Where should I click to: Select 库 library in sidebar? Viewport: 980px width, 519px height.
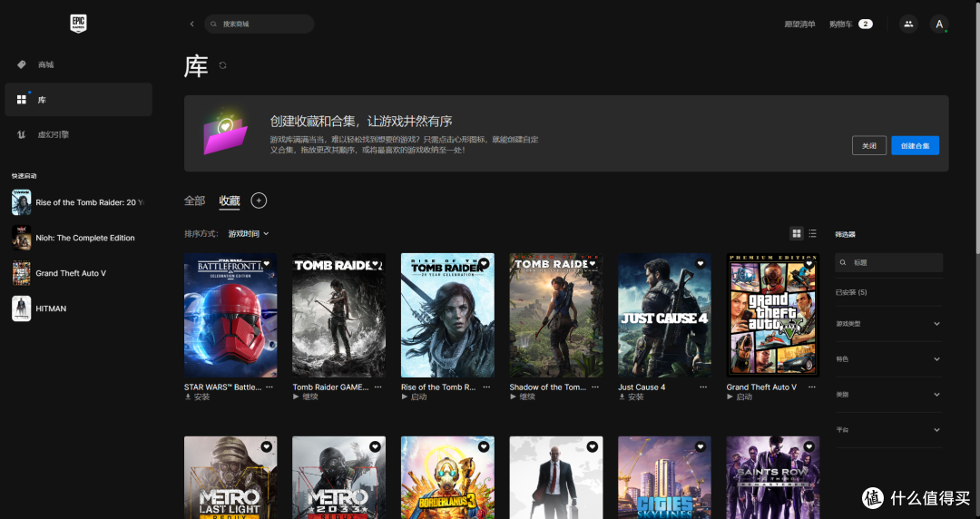78,100
